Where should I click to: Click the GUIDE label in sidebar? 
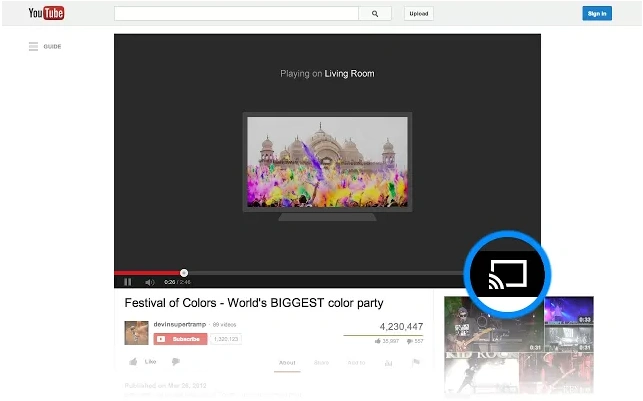(52, 46)
